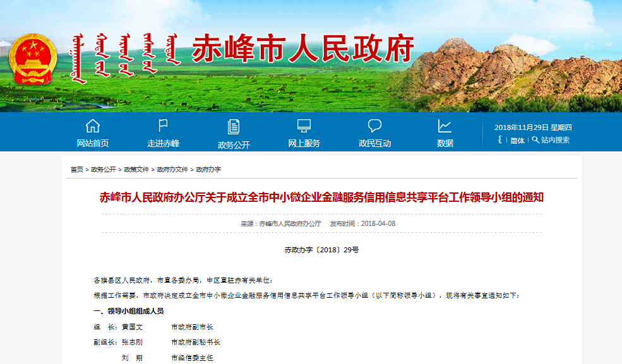Viewport: 622px width, 364px height.
Task: Click the 简体 language link
Action: point(517,141)
